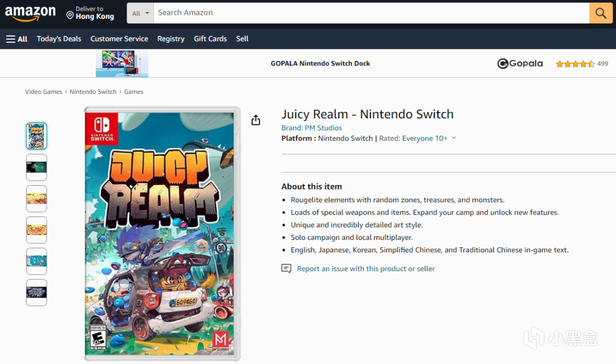616x364 pixels.
Task: Click in the Search Amazon field
Action: (x=371, y=13)
